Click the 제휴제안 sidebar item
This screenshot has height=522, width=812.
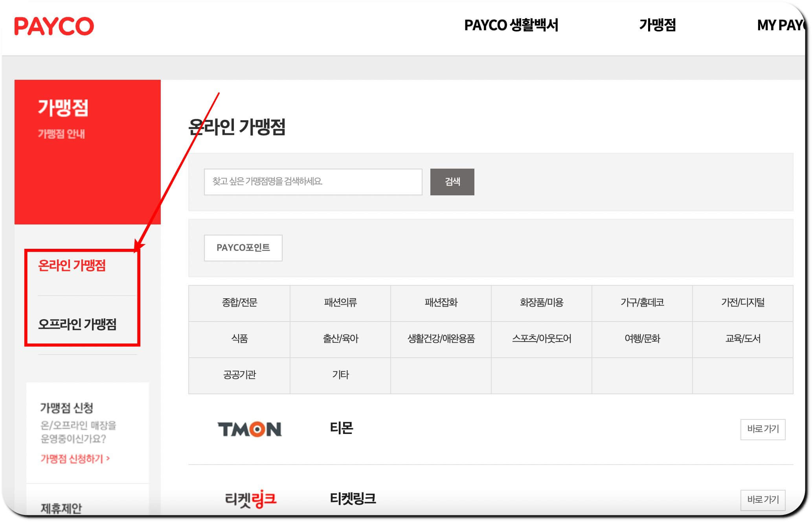point(61,508)
